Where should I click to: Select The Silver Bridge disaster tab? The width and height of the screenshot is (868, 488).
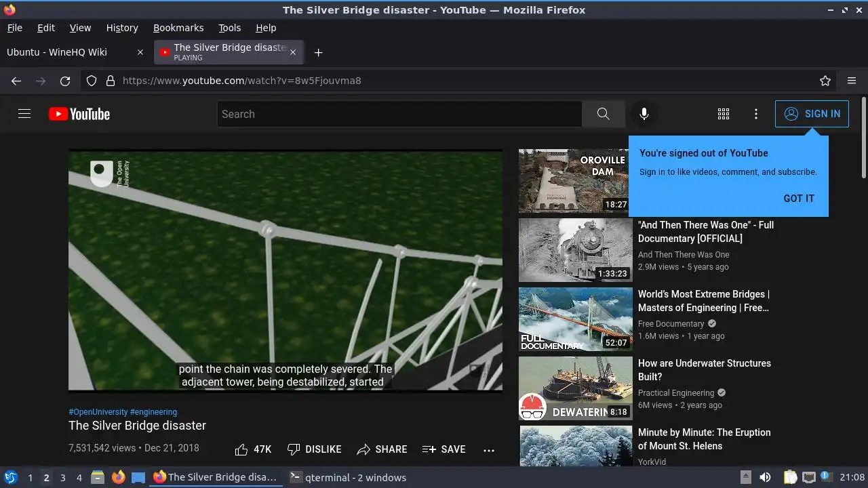pyautogui.click(x=229, y=52)
